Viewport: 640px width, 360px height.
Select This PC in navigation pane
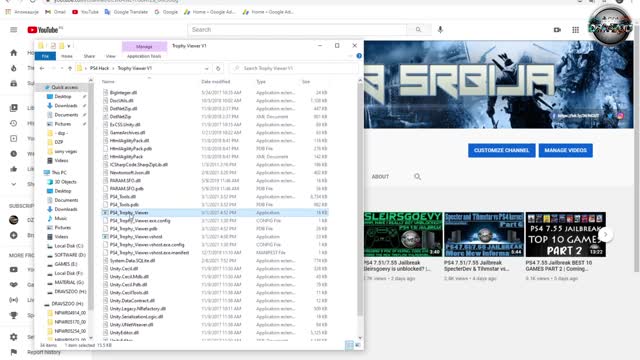pyautogui.click(x=59, y=173)
